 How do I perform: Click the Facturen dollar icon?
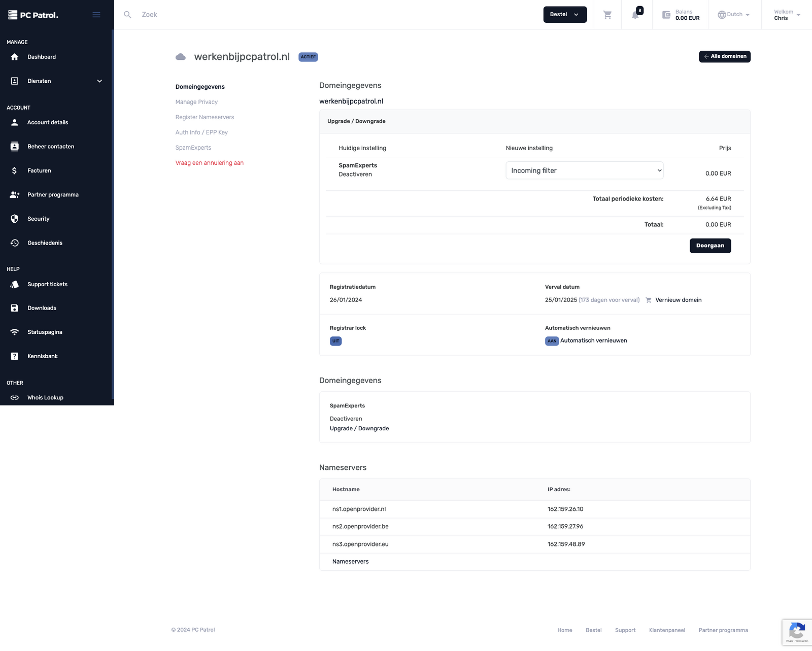pos(15,170)
